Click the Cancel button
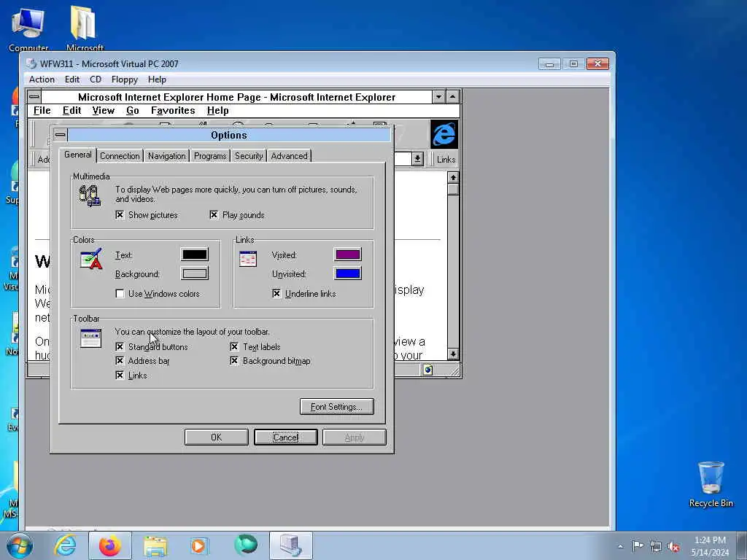747x560 pixels. click(285, 437)
